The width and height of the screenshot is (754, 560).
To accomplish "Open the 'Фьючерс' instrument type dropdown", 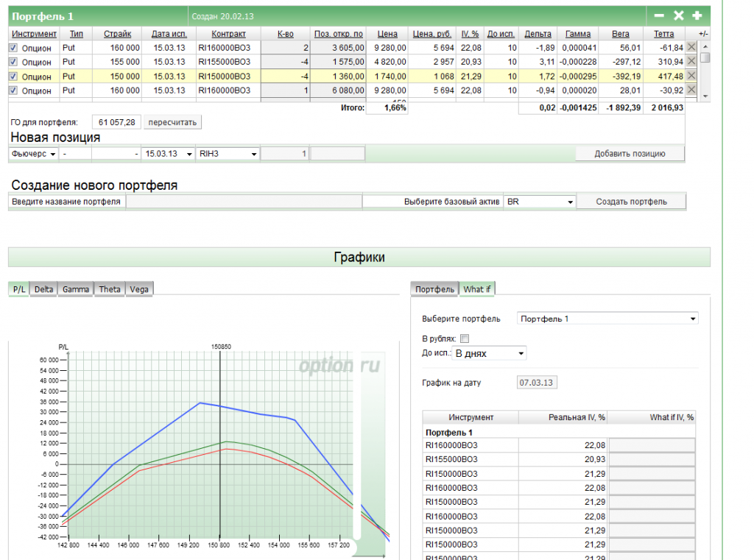I will [33, 154].
